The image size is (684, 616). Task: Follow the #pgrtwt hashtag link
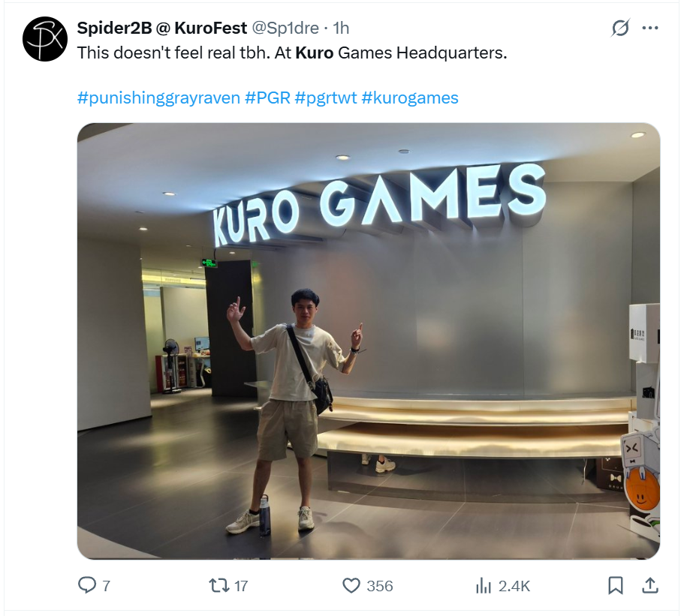[x=326, y=98]
